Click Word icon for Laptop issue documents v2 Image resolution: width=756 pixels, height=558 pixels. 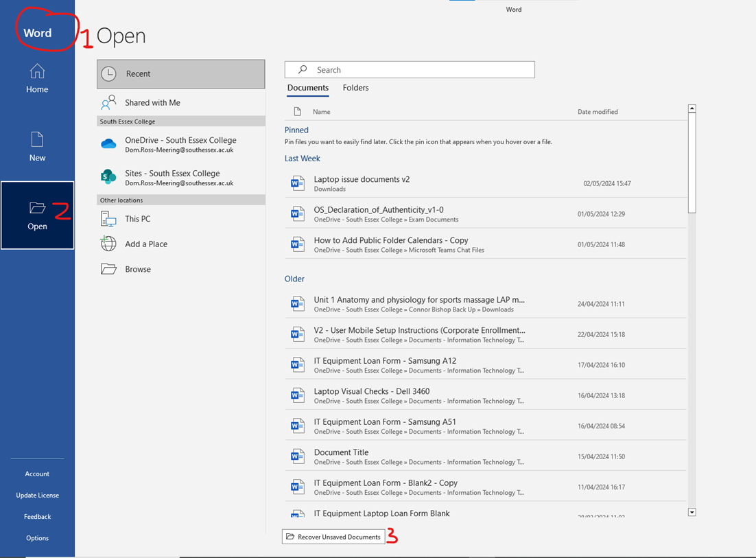tap(298, 183)
